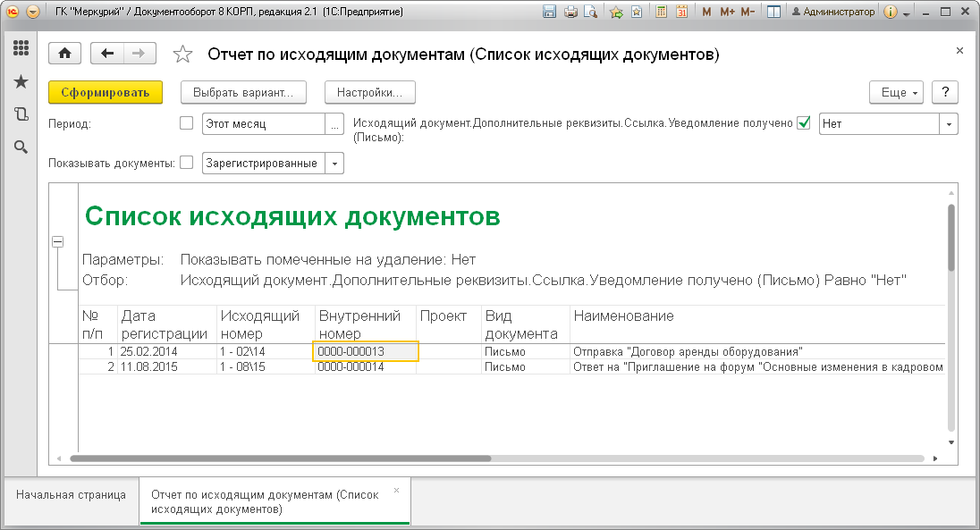This screenshot has height=530, width=980.
Task: Click the Выбрать вариант... button
Action: tap(244, 92)
